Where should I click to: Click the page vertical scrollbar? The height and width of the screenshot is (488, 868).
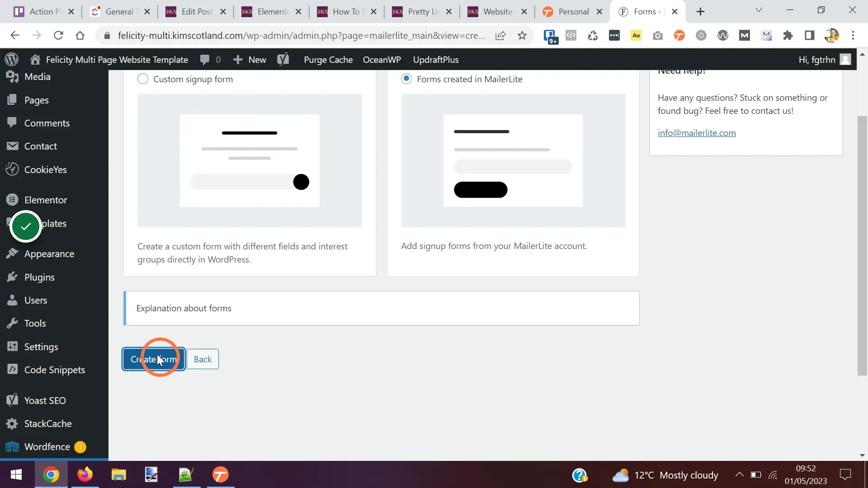(x=862, y=245)
